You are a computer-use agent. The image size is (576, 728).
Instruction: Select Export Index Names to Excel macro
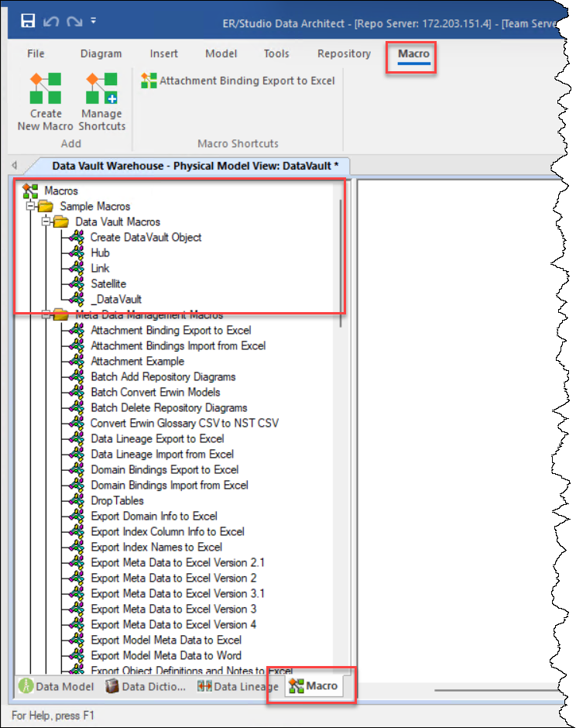click(156, 547)
